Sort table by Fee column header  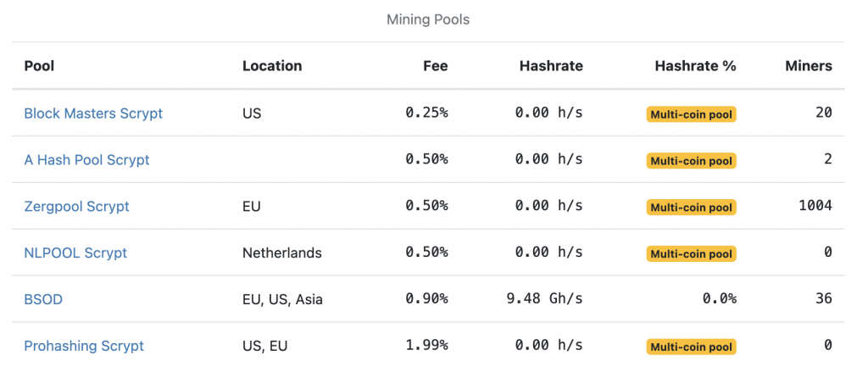click(435, 66)
